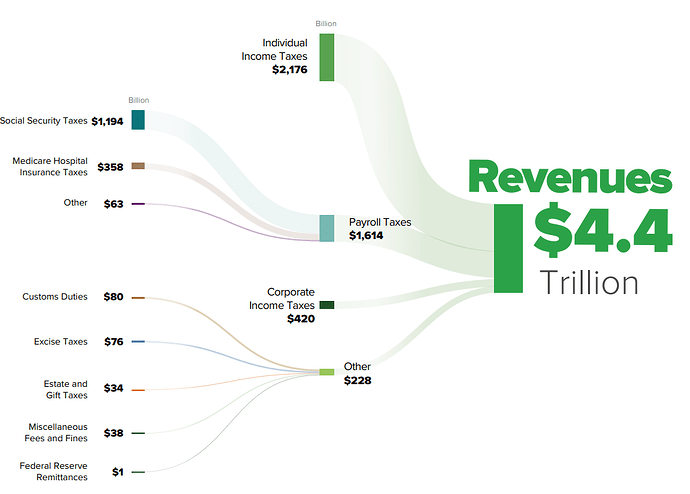
Task: Click the $1,614 payroll value
Action: pos(366,235)
